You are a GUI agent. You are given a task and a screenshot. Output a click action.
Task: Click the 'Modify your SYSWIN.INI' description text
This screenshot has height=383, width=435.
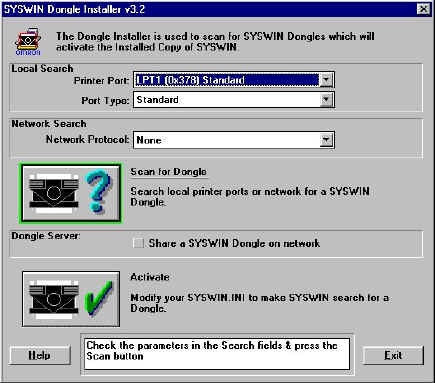coord(259,303)
